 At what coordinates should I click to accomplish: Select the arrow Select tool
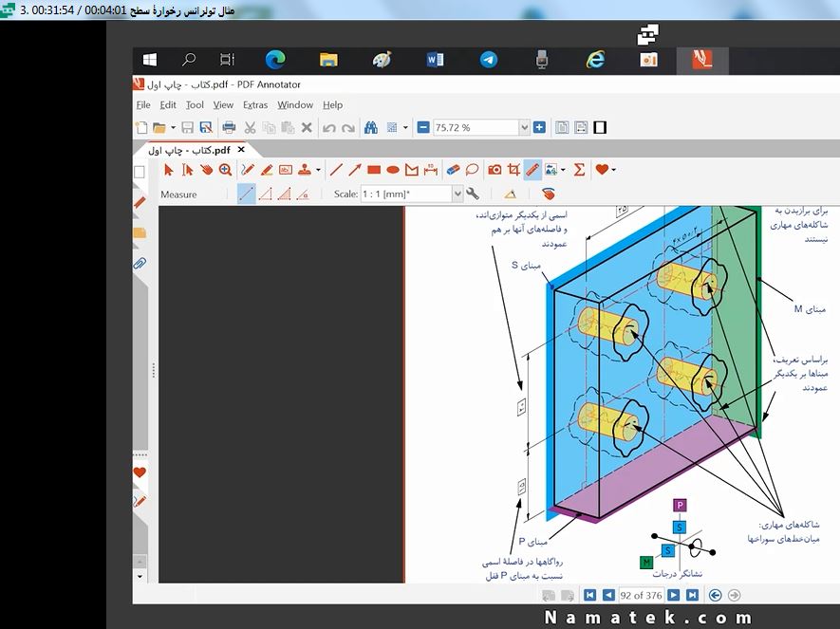coord(168,170)
